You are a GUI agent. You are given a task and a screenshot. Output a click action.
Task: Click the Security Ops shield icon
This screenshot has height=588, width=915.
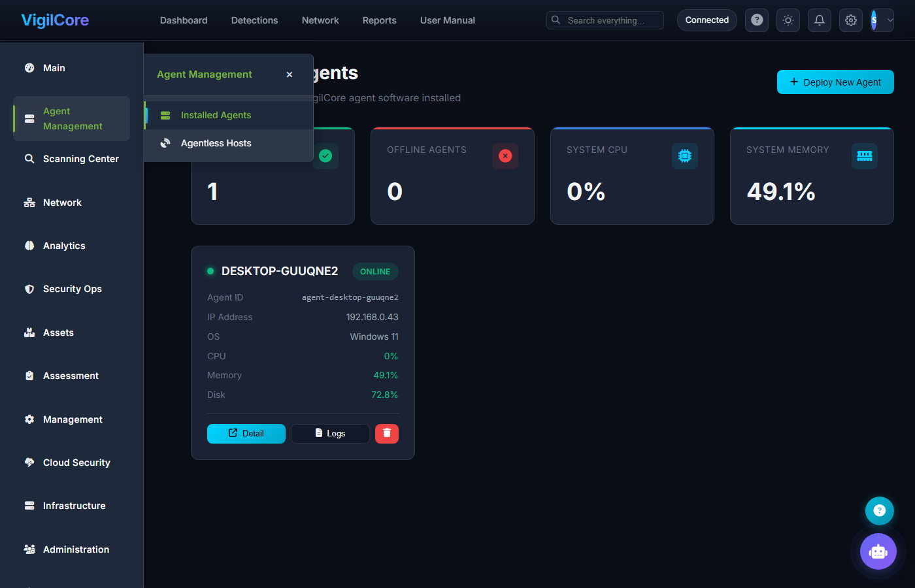(29, 289)
